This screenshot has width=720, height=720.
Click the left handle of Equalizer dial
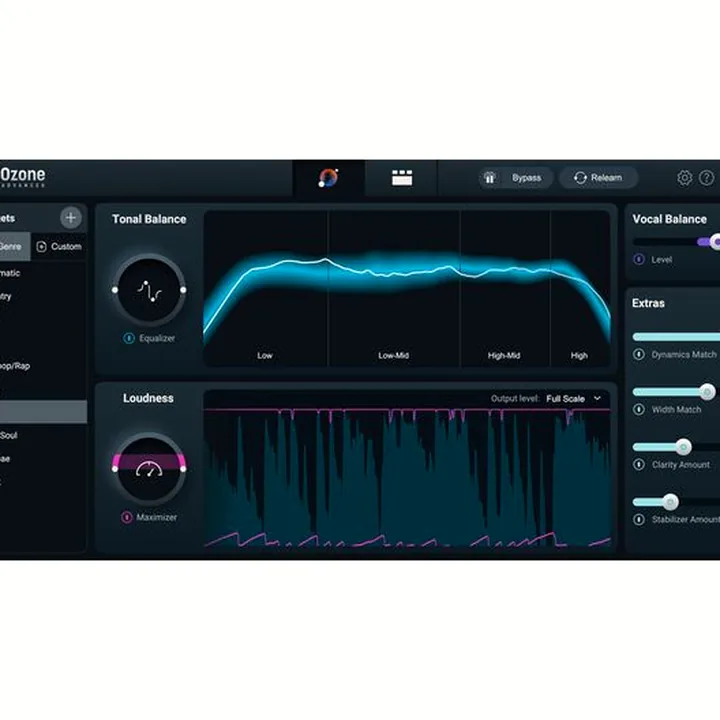point(115,290)
